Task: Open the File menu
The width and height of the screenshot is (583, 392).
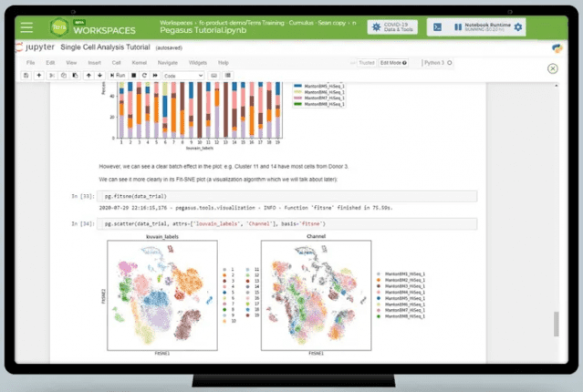Action: point(29,63)
